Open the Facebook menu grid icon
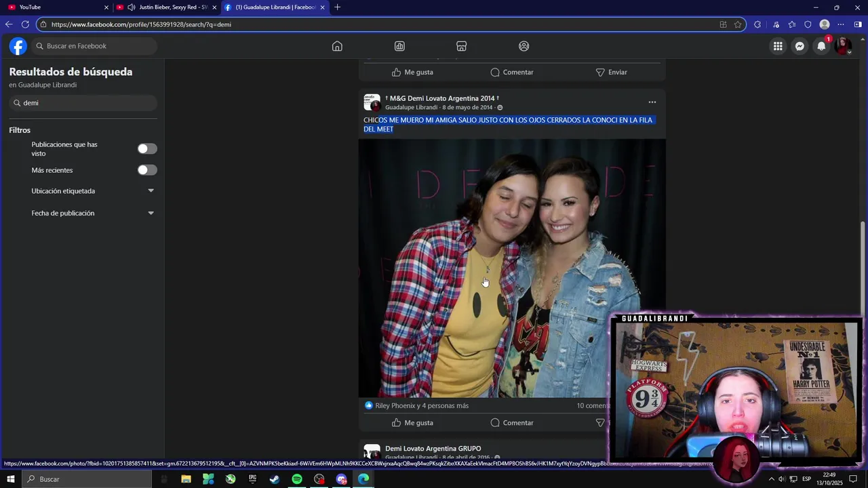Image resolution: width=868 pixels, height=488 pixels. [x=778, y=46]
